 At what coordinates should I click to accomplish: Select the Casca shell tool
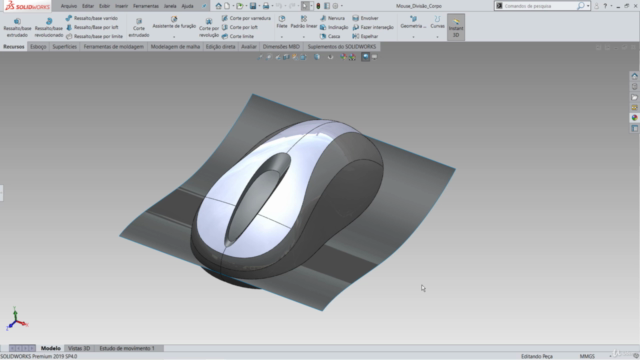pos(330,36)
